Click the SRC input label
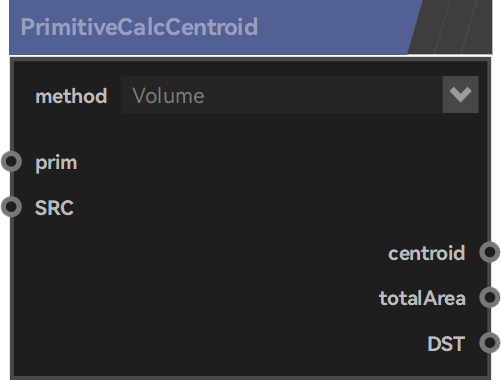The height and width of the screenshot is (380, 501). pos(54,208)
